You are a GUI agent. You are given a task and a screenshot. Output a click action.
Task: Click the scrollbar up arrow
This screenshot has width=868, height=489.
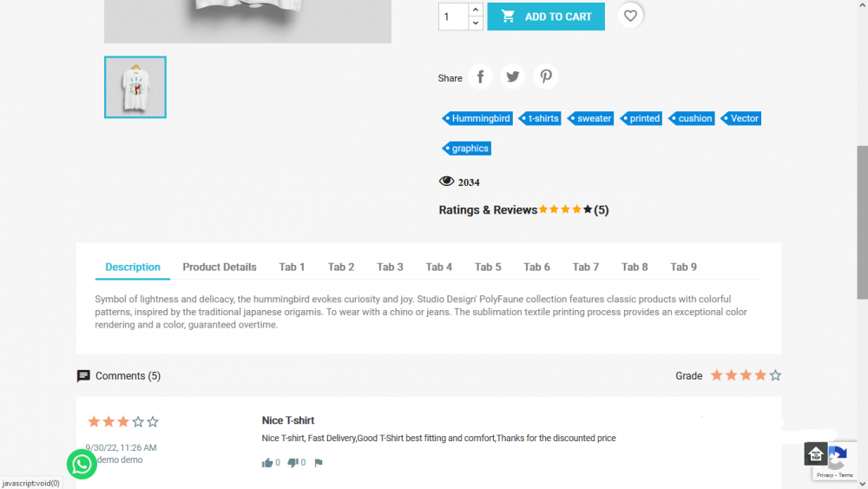coord(863,5)
